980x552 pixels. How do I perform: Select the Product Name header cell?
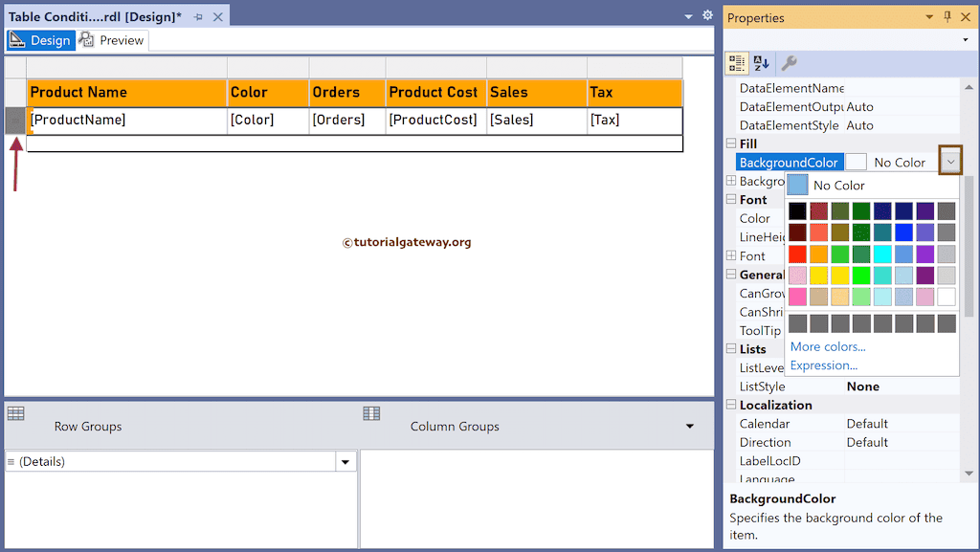(x=127, y=93)
